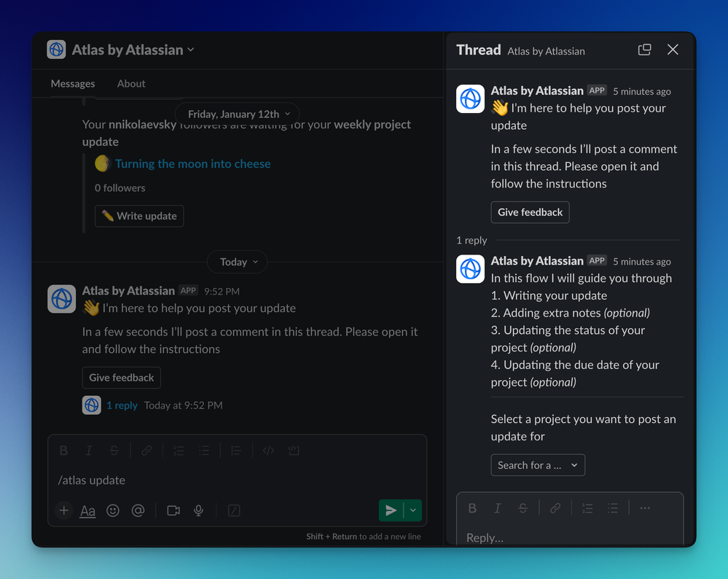Click the moon emoji project icon
This screenshot has width=728, height=579.
click(103, 163)
